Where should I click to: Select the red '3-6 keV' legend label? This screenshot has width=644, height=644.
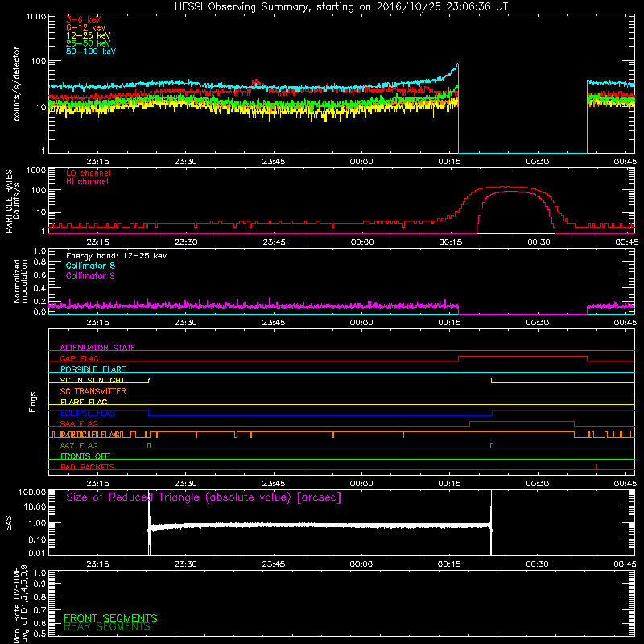[x=83, y=19]
